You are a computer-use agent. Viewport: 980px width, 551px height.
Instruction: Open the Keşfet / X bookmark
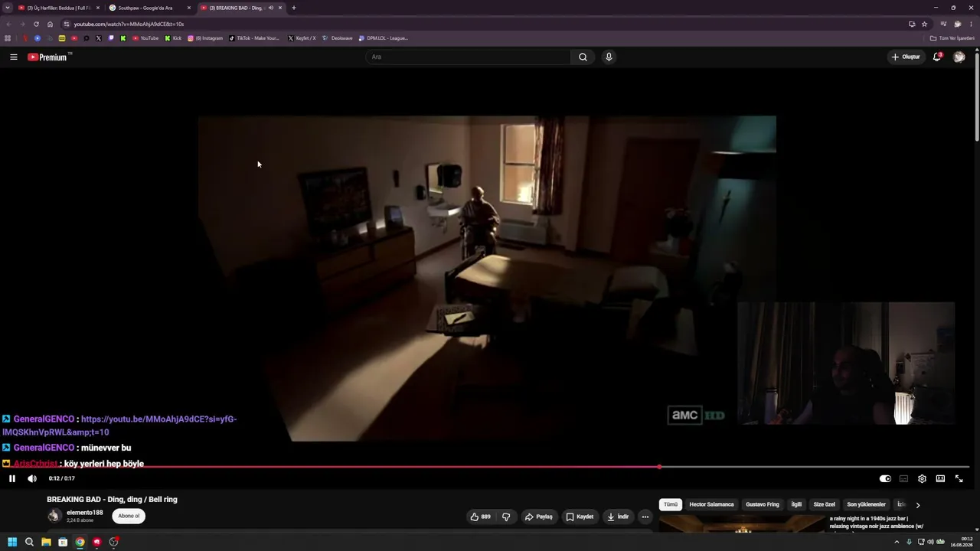302,38
